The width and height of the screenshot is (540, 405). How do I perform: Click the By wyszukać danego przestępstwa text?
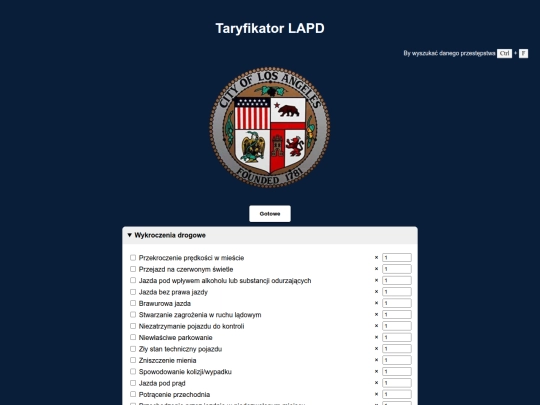pyautogui.click(x=449, y=53)
